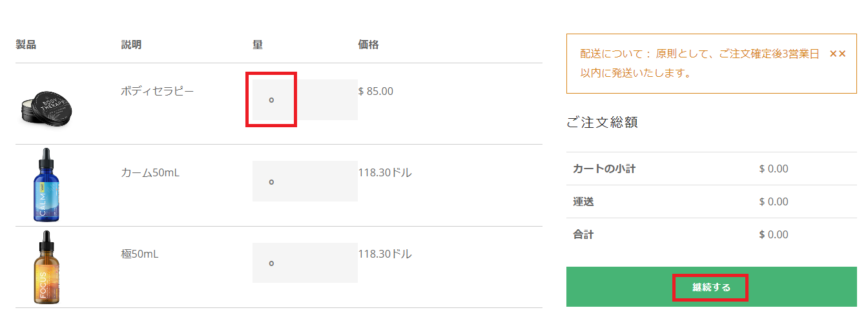Screen dimensions: 868x319
Task: Open the blue CALM bottle image
Action: [x=46, y=185]
